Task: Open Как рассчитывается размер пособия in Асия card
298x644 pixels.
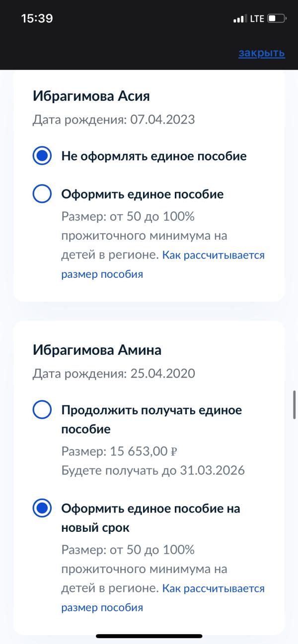Action: coord(163,264)
